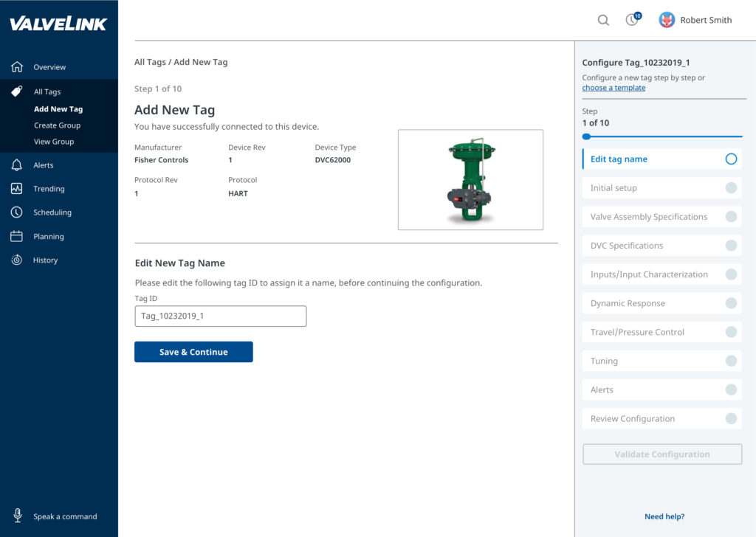Open the Review Configuration section
This screenshot has height=537, width=756.
click(731, 418)
